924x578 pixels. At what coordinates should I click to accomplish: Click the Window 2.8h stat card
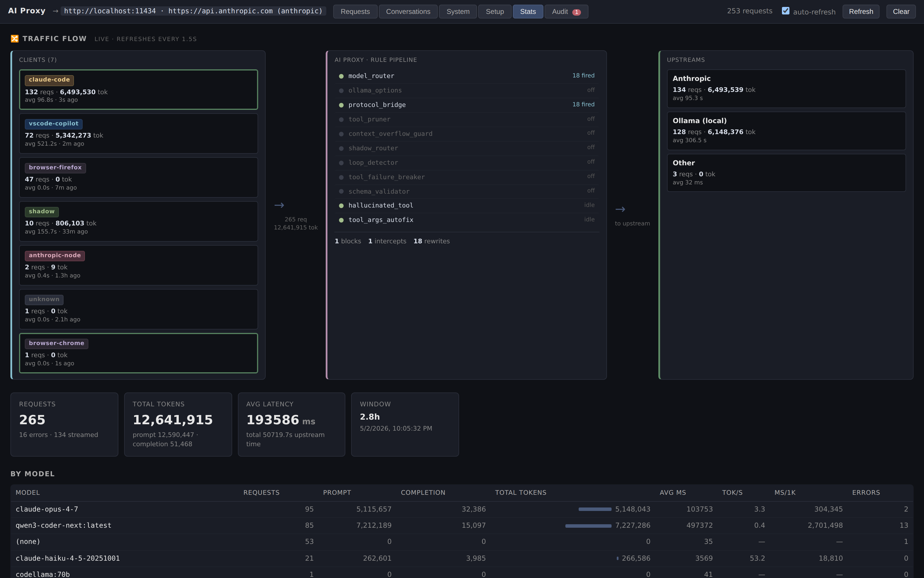tap(405, 424)
